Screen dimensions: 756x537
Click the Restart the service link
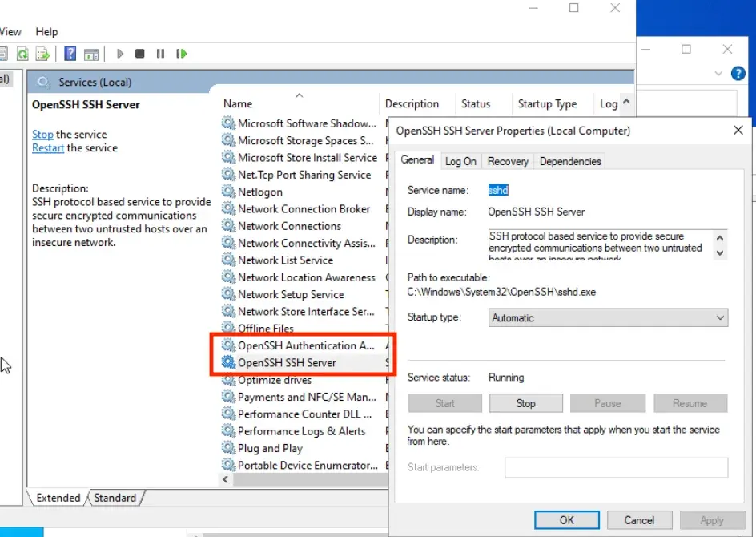click(48, 147)
